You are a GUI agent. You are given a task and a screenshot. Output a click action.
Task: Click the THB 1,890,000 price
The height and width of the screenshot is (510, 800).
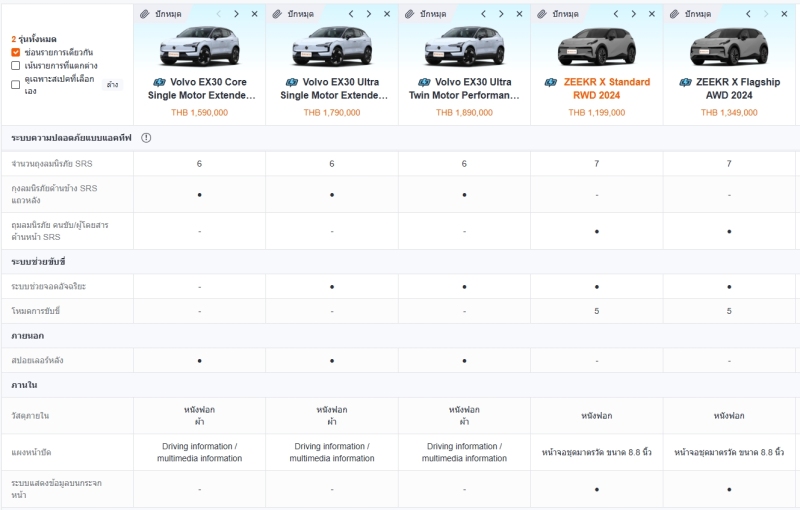pyautogui.click(x=464, y=113)
